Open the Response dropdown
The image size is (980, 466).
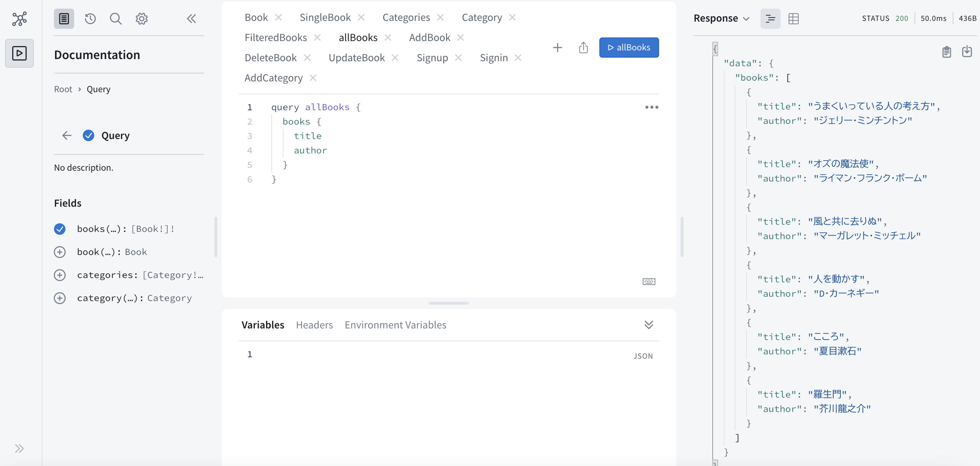pos(721,18)
